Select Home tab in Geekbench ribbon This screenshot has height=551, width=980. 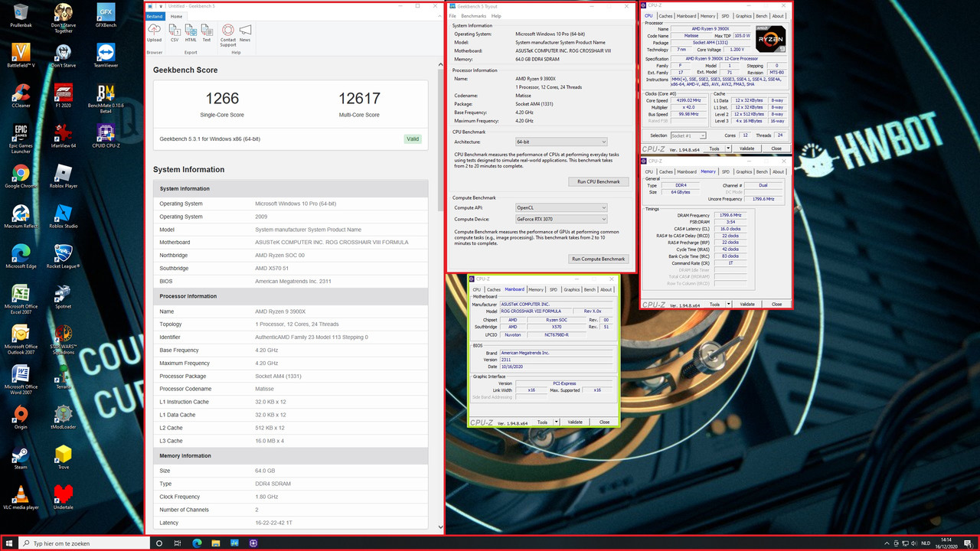[176, 16]
